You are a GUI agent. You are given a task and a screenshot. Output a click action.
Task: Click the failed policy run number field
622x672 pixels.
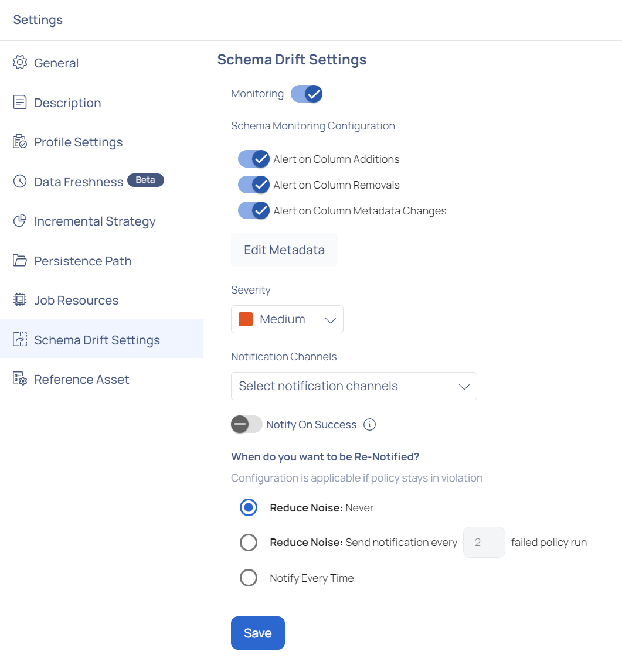pos(484,542)
